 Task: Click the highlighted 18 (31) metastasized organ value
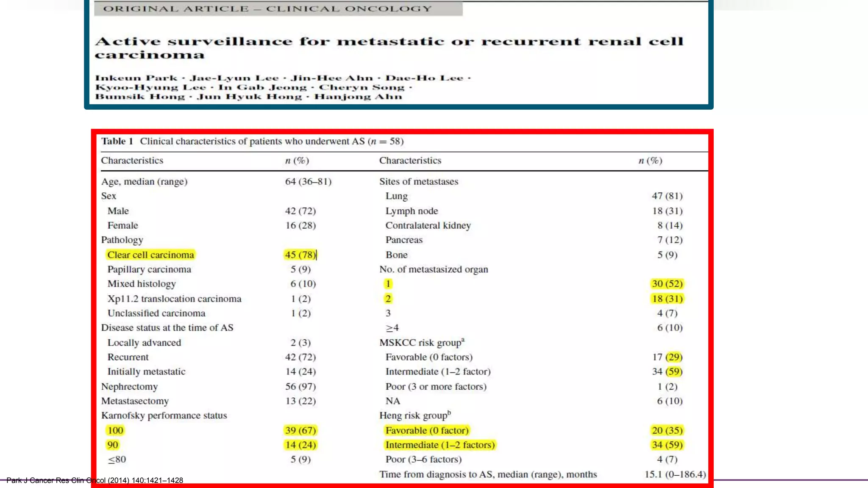pos(667,299)
